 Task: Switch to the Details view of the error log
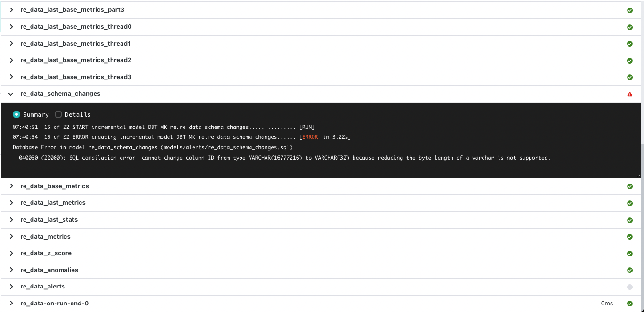click(x=58, y=114)
